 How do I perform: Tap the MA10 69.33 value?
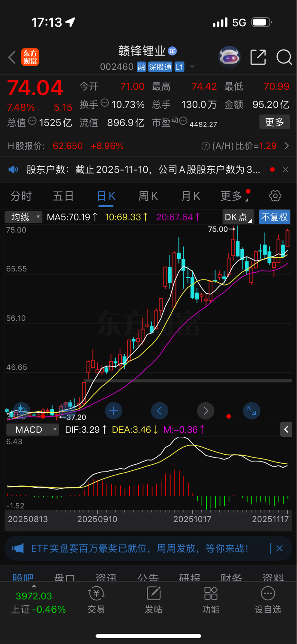[127, 217]
